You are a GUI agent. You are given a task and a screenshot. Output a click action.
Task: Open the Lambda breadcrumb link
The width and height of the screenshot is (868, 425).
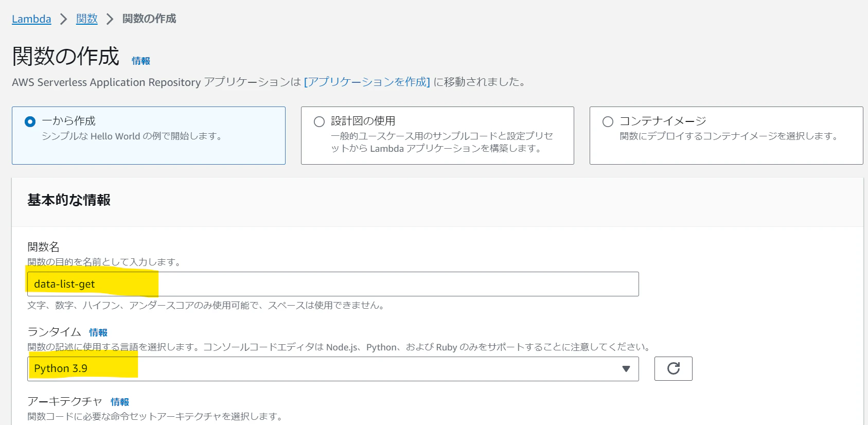coord(31,19)
